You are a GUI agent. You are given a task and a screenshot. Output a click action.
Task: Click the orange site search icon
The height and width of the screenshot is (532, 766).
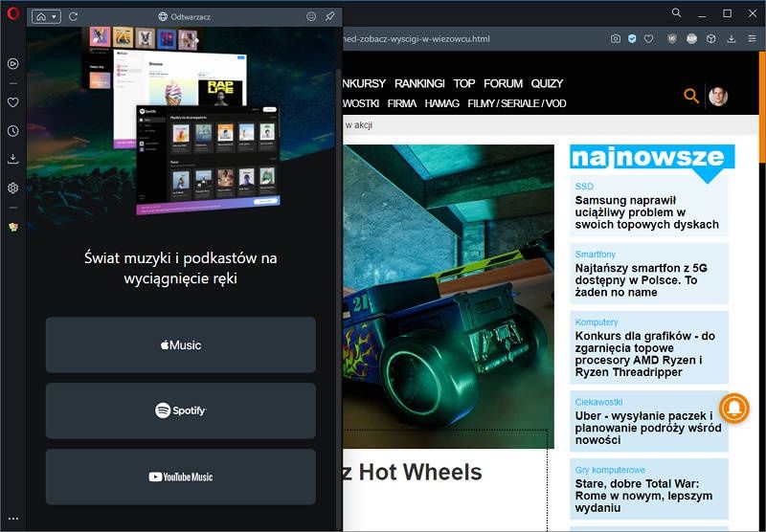click(x=691, y=96)
